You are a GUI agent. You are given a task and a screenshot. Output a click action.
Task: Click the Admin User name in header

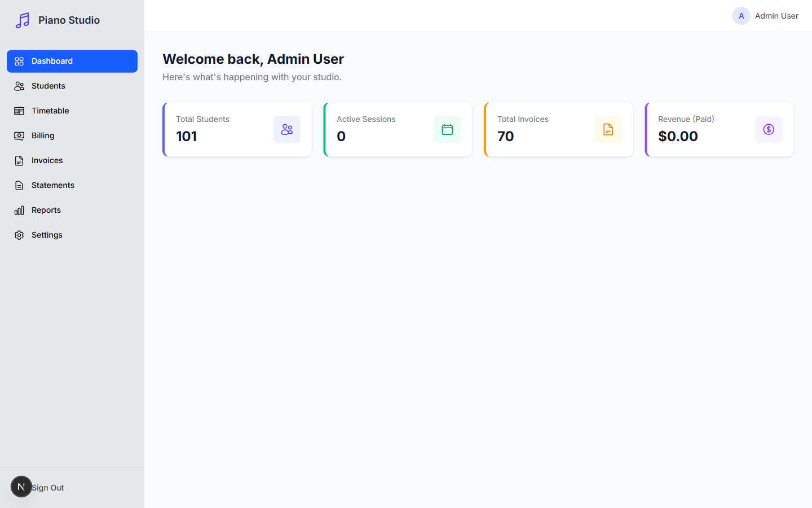point(776,16)
